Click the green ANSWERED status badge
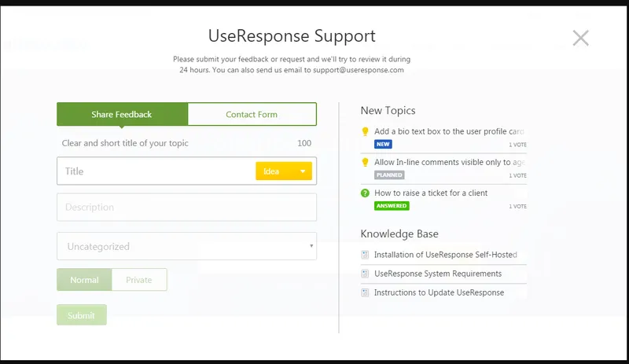Viewport: 629px width, 364px height. (392, 206)
